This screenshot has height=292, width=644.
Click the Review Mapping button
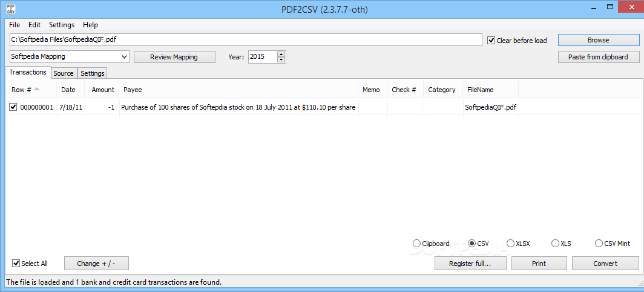click(x=174, y=57)
